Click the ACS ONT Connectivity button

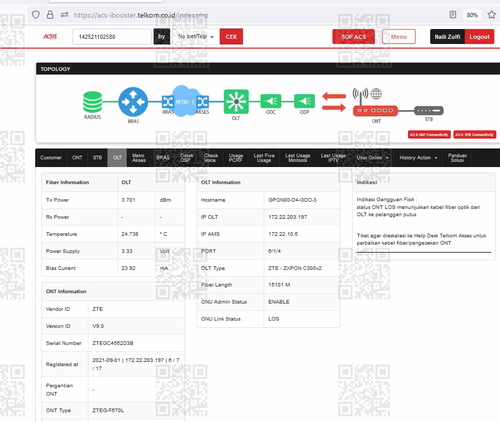coord(429,135)
